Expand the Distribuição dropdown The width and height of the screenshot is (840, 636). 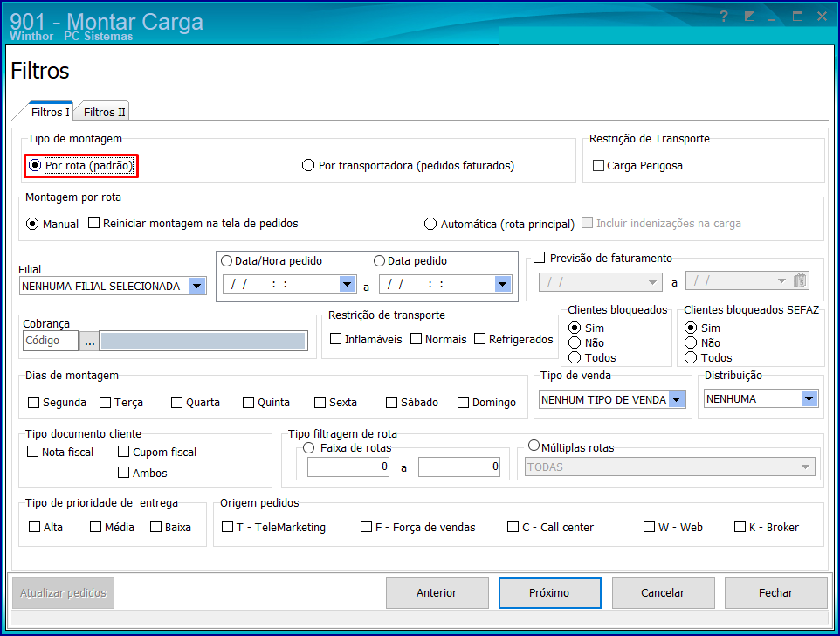809,398
